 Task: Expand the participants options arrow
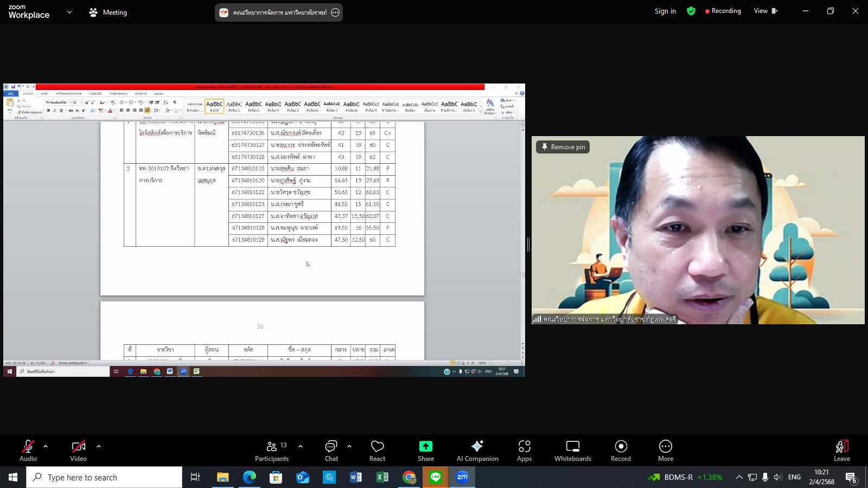301,446
